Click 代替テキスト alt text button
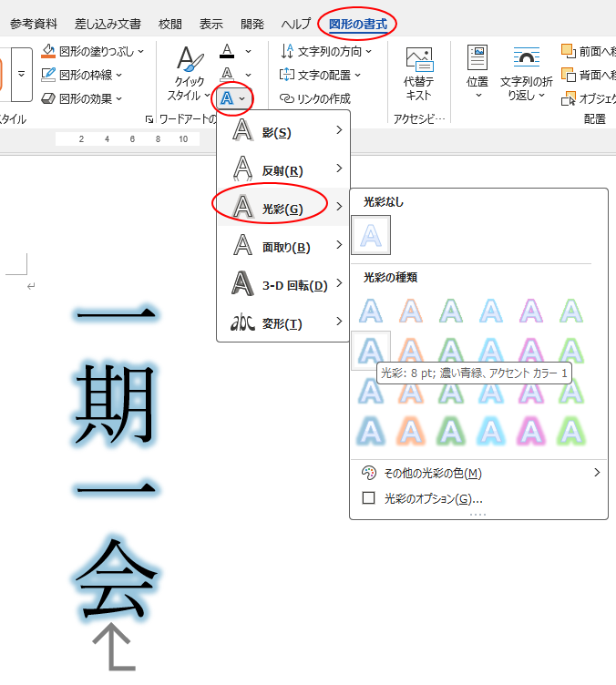Viewport: 616px width, 685px height. pos(418,74)
